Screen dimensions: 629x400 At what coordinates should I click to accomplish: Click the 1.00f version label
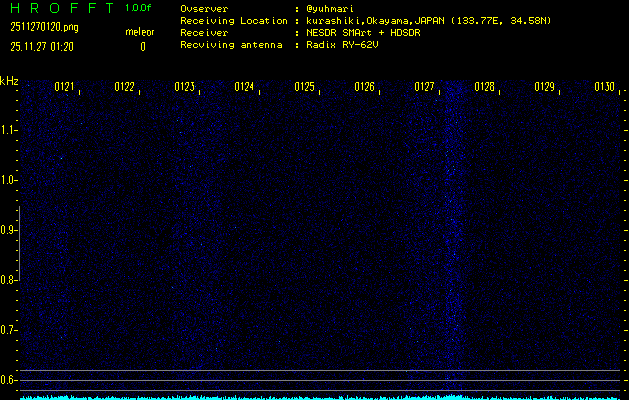139,8
